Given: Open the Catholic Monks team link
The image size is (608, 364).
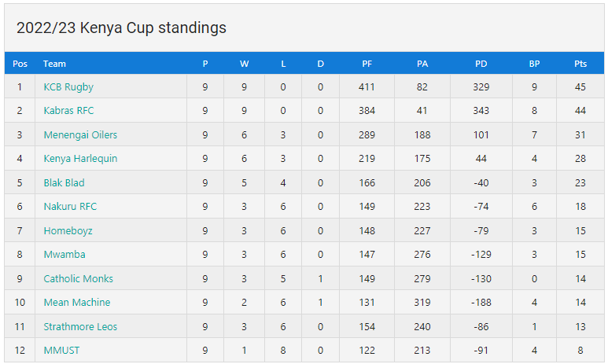Looking at the screenshot, I should (79, 279).
